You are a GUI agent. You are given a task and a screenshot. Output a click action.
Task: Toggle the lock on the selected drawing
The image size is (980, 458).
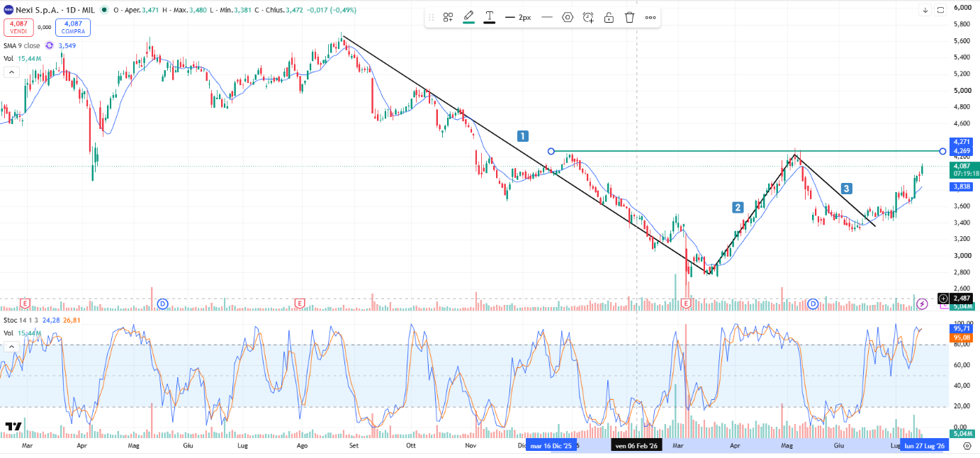point(609,17)
